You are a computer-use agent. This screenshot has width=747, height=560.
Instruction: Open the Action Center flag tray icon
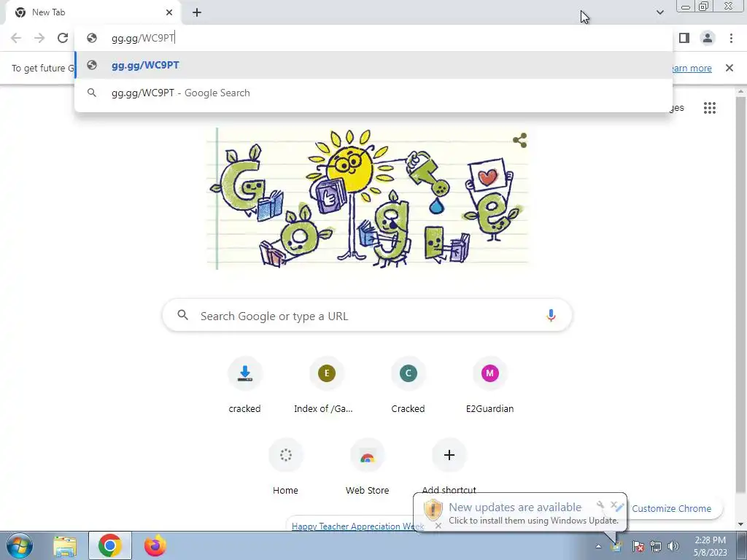(x=638, y=546)
